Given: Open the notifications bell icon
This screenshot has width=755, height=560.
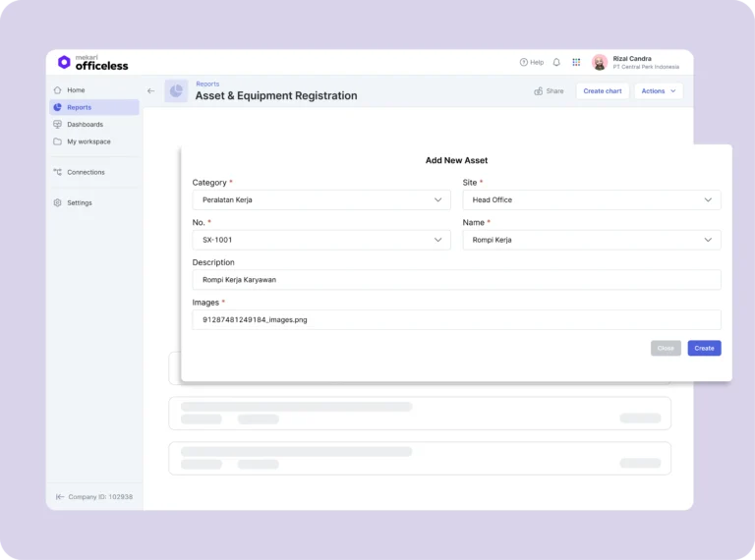Looking at the screenshot, I should click(556, 62).
